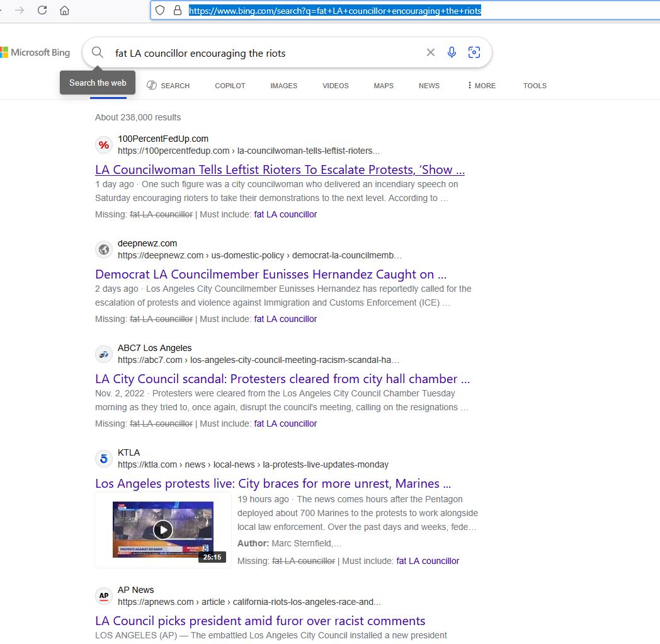Click the 100PercentFedUp favicon

coord(103,145)
